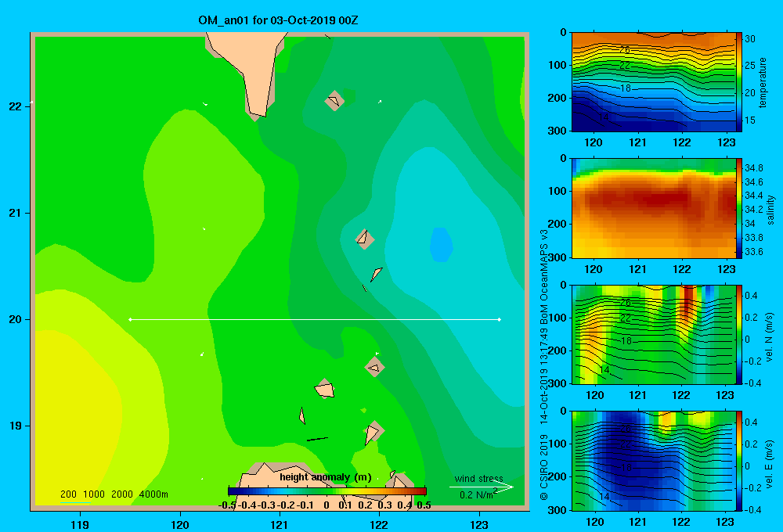
Task: Click the '4000m' depth contour legend entry
Action: [x=153, y=494]
